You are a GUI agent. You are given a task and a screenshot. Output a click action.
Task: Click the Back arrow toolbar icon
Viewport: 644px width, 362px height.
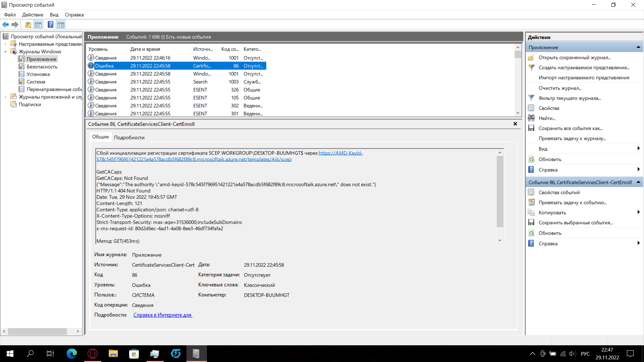[x=5, y=24]
